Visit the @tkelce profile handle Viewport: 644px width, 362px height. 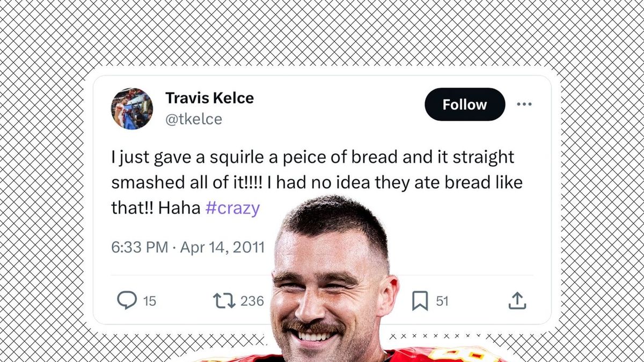pyautogui.click(x=193, y=119)
